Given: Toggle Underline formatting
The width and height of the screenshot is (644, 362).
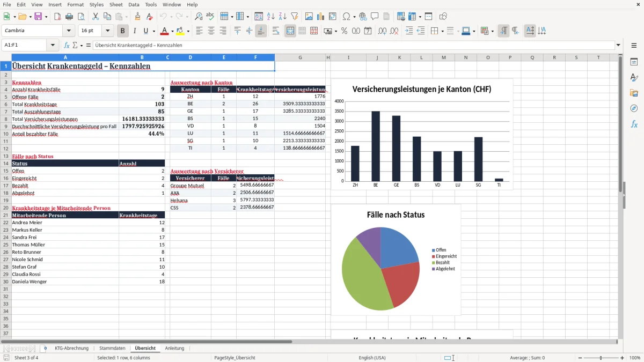Looking at the screenshot, I should click(x=145, y=31).
